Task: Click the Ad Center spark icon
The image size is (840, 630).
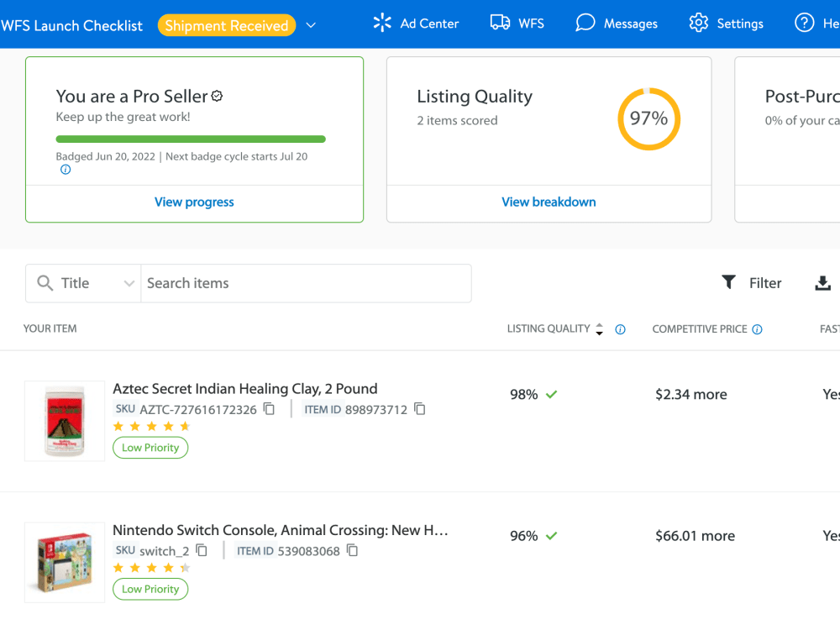Action: (382, 23)
